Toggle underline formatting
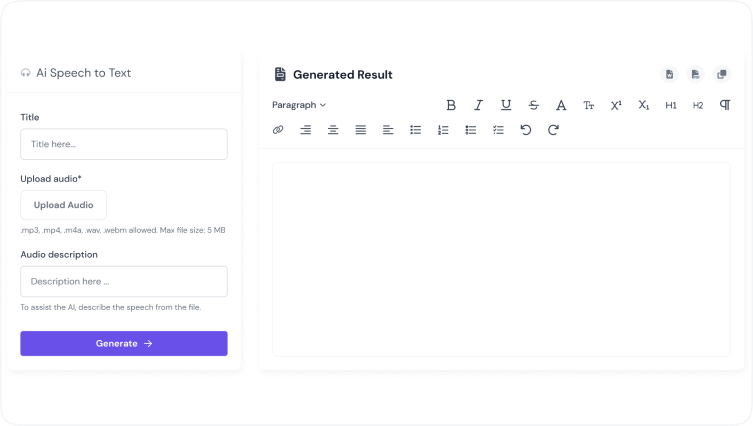The height and width of the screenshot is (426, 753). (x=506, y=105)
